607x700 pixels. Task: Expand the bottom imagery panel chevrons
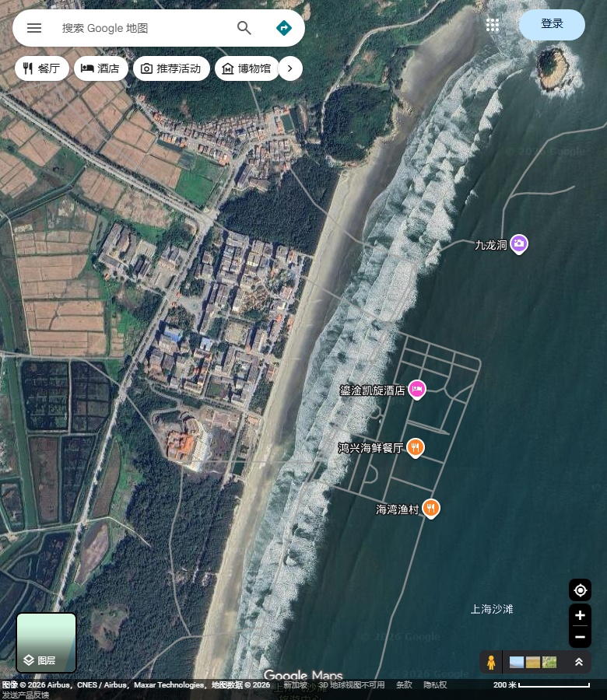tap(579, 662)
